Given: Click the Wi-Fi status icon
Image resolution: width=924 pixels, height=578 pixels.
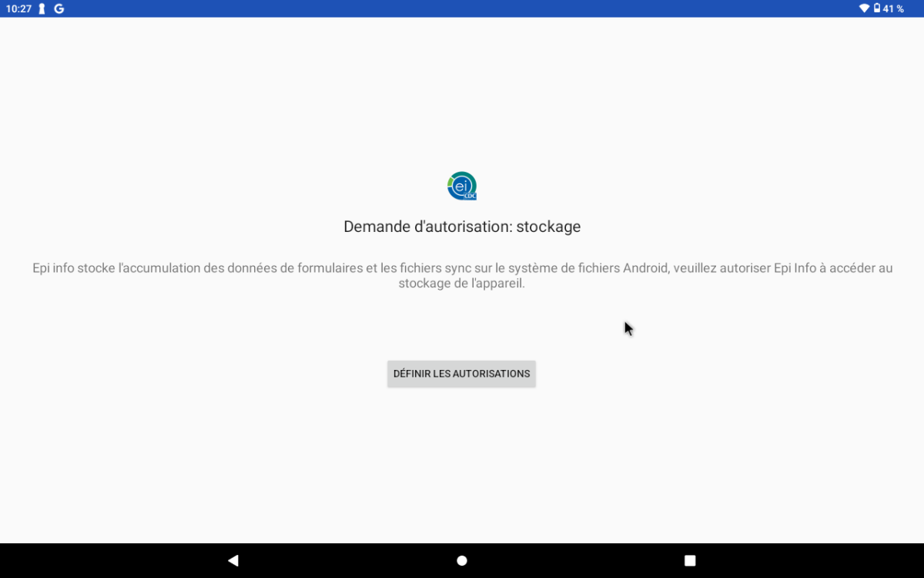Looking at the screenshot, I should (x=864, y=8).
